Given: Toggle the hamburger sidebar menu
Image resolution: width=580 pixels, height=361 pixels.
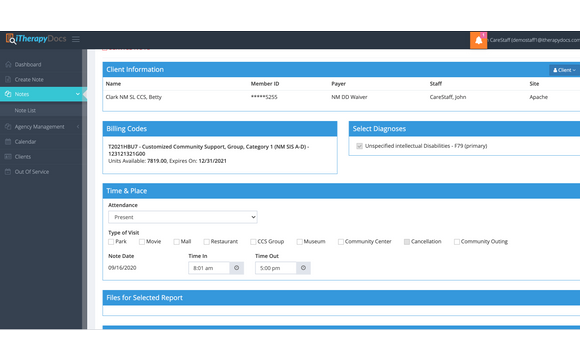Looking at the screenshot, I should [76, 39].
